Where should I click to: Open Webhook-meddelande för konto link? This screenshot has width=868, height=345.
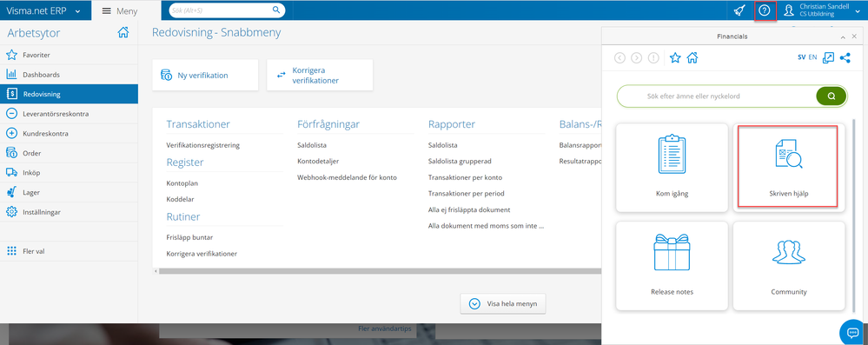tap(347, 177)
